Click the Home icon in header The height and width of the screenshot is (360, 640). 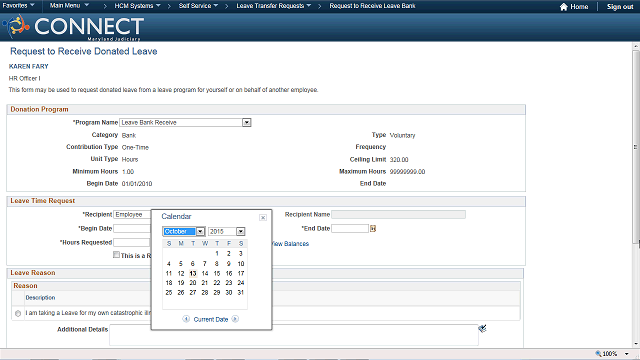point(564,7)
